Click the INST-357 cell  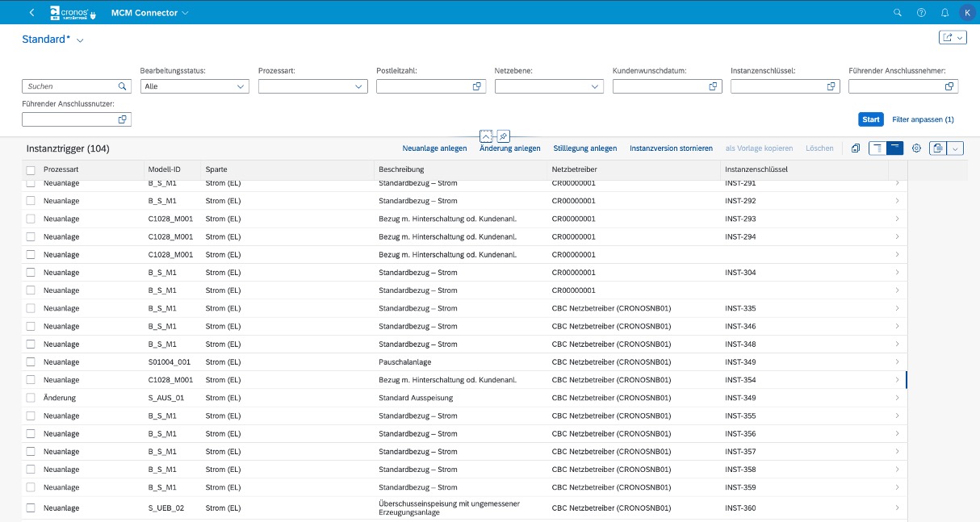740,452
